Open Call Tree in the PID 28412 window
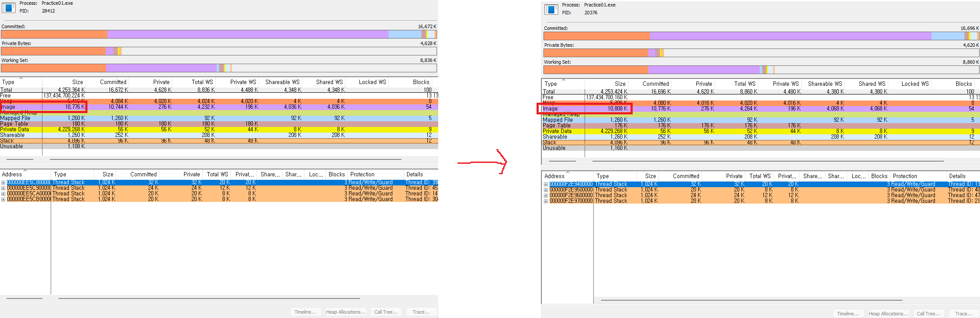 pyautogui.click(x=386, y=312)
